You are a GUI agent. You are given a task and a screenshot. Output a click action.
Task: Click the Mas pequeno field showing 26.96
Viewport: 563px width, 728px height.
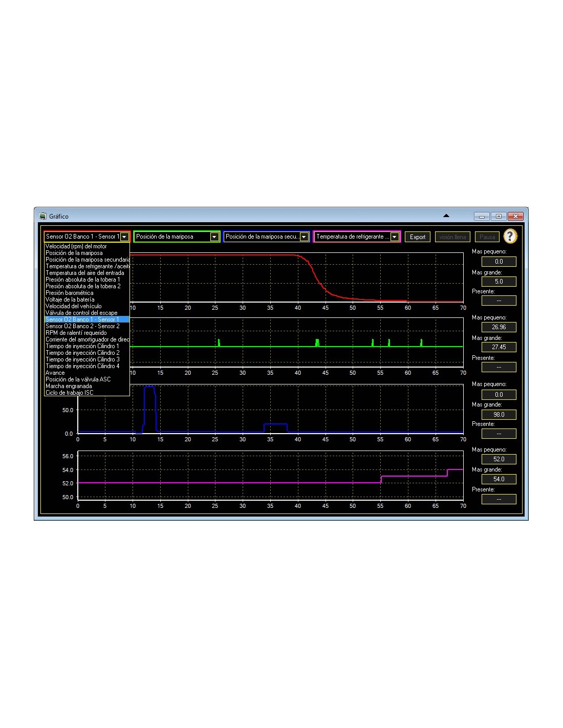tap(499, 327)
